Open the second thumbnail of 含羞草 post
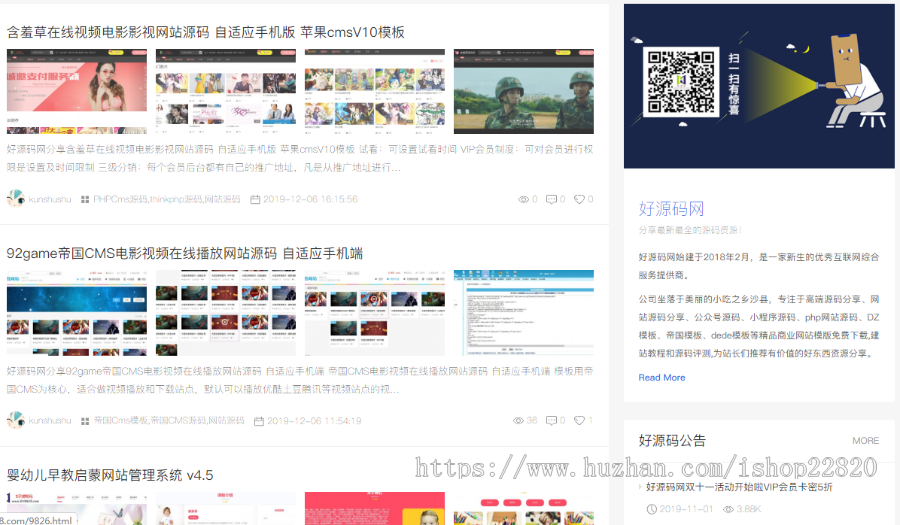The image size is (900, 525). [x=226, y=91]
